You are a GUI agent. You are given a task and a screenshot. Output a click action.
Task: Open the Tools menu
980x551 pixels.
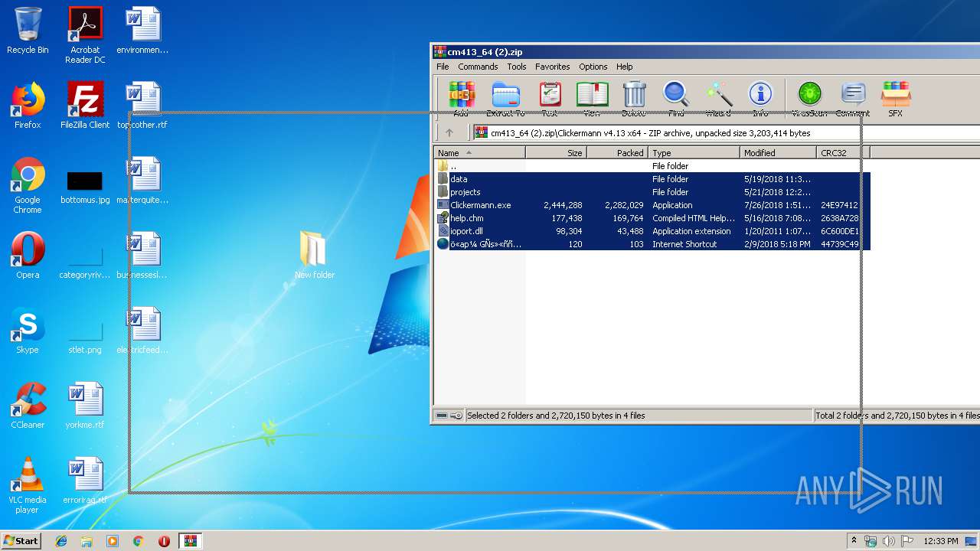[x=517, y=67]
